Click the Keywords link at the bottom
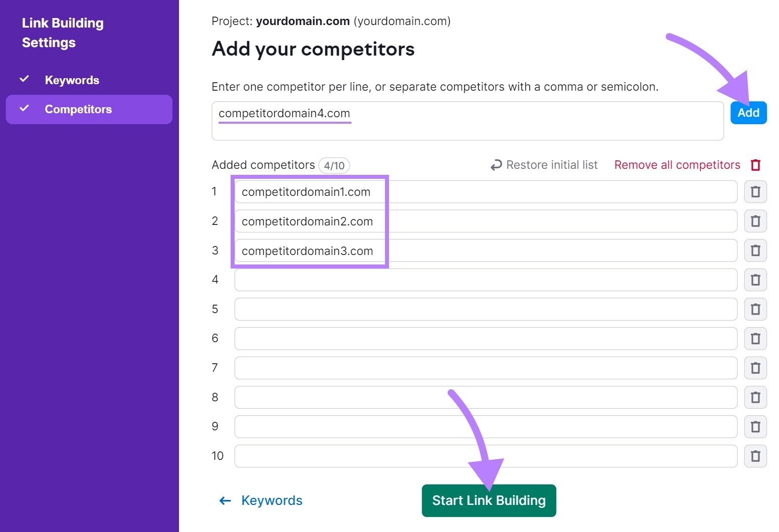 click(272, 500)
